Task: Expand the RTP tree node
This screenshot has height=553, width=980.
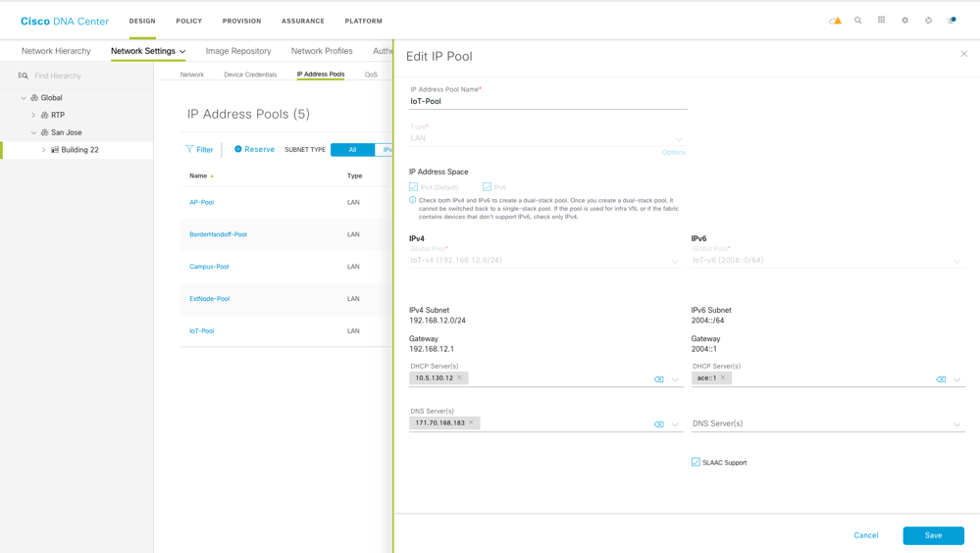Action: pos(33,115)
